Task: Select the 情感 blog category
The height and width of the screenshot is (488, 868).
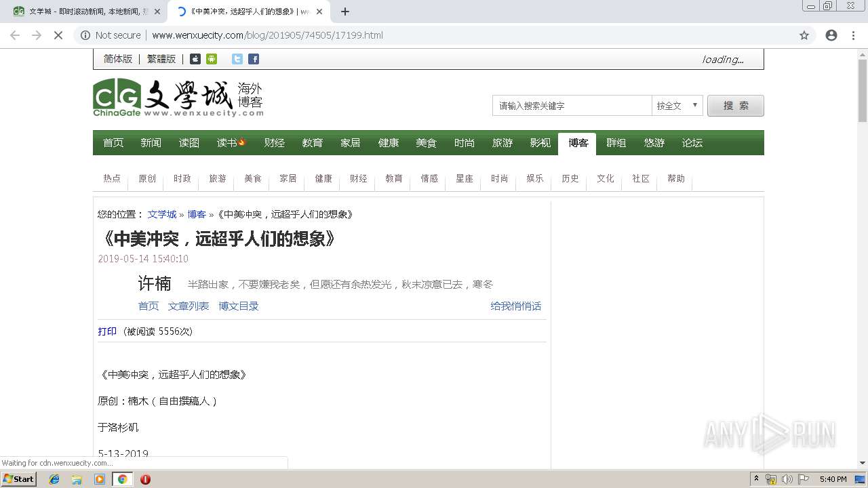Action: 429,178
